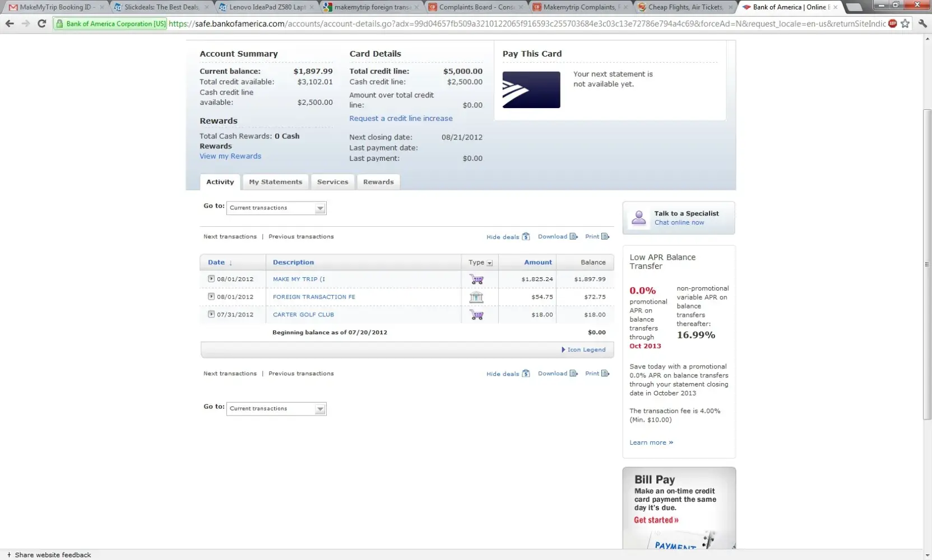932x560 pixels.
Task: Close the MakeMyTrip Booking ID tab
Action: click(101, 7)
